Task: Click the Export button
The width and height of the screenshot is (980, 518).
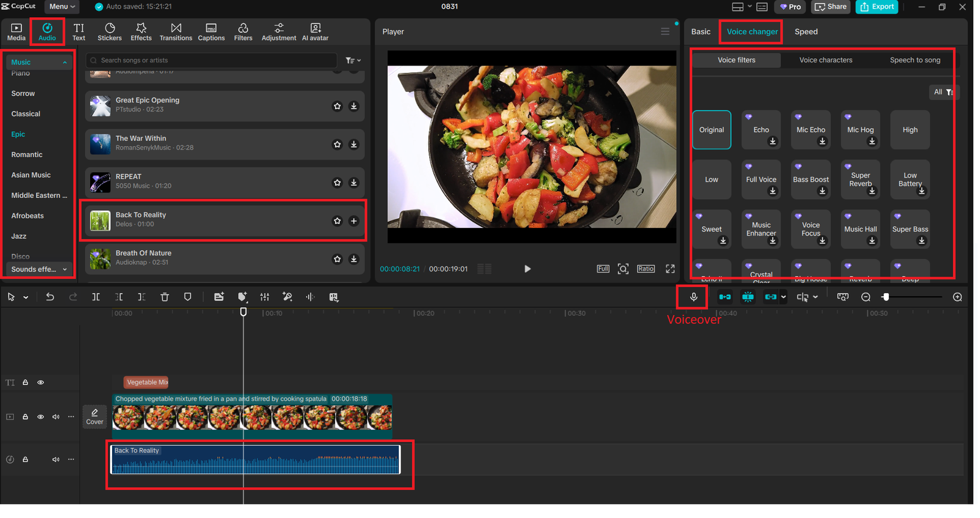Action: click(x=877, y=7)
